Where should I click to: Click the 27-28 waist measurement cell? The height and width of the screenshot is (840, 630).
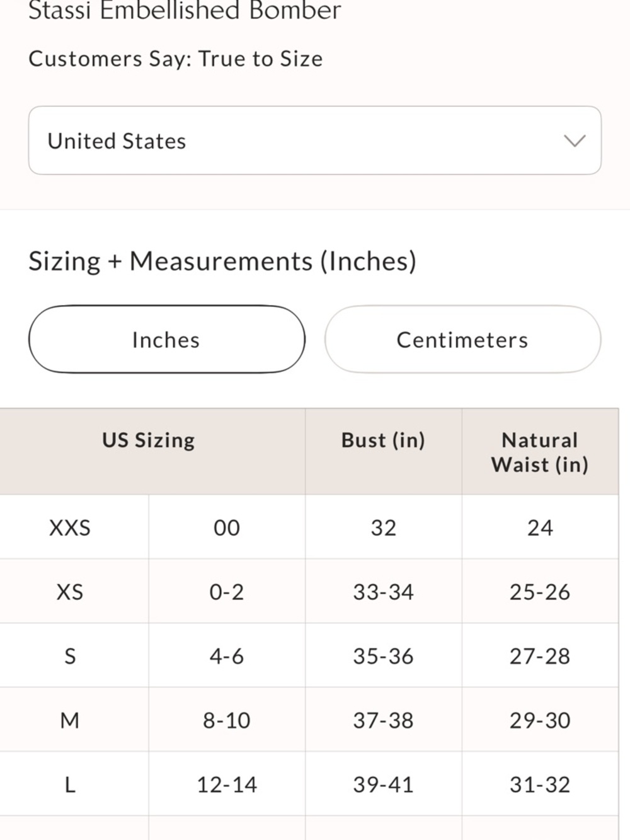(540, 656)
